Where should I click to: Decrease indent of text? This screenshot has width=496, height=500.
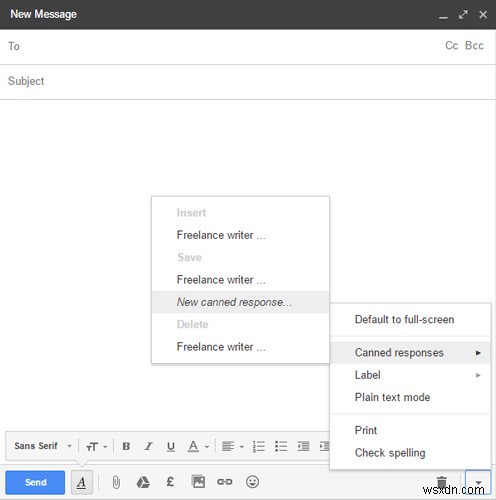[303, 446]
